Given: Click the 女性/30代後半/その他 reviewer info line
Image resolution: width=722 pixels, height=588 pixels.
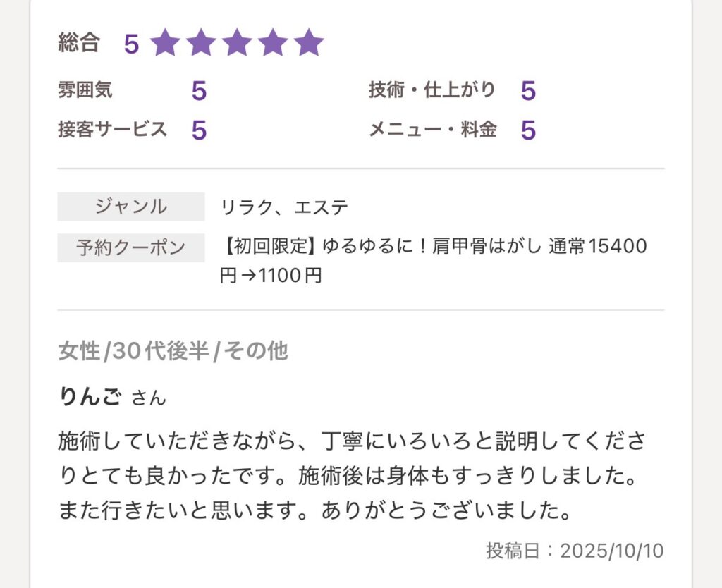Looking at the screenshot, I should 173,350.
